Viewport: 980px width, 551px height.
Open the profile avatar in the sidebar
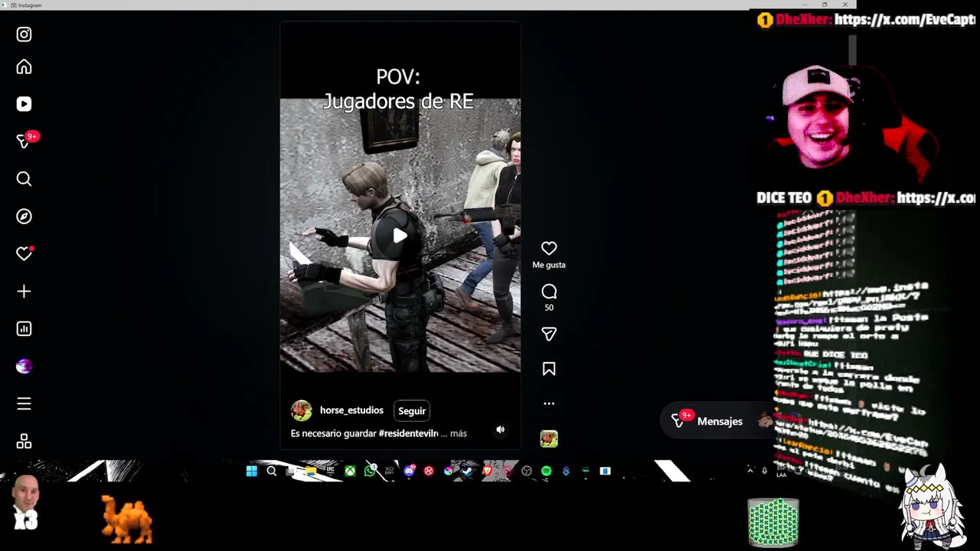pos(24,367)
